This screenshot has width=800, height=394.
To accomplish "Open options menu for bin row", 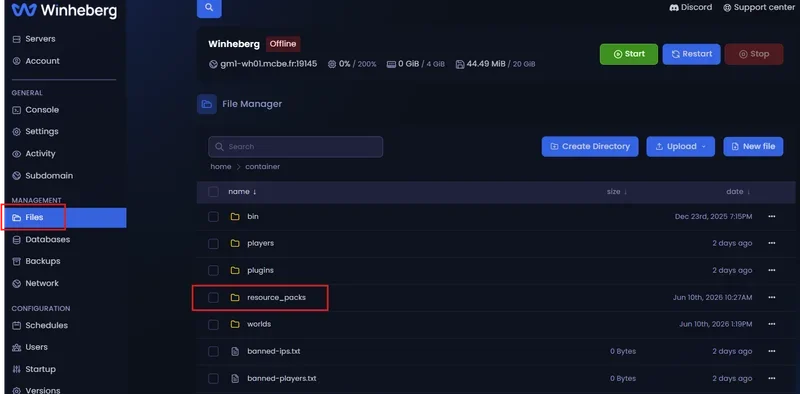I will [x=771, y=217].
